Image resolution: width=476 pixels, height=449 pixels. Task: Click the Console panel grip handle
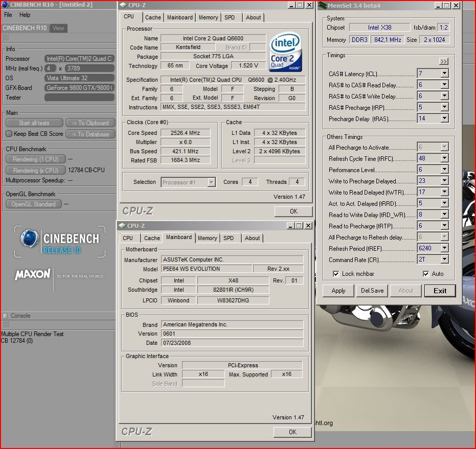6,325
